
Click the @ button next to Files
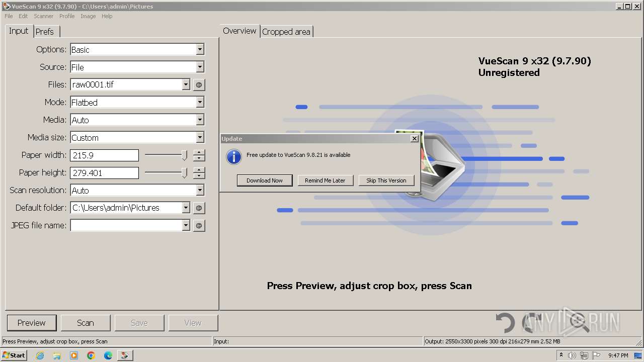click(199, 85)
